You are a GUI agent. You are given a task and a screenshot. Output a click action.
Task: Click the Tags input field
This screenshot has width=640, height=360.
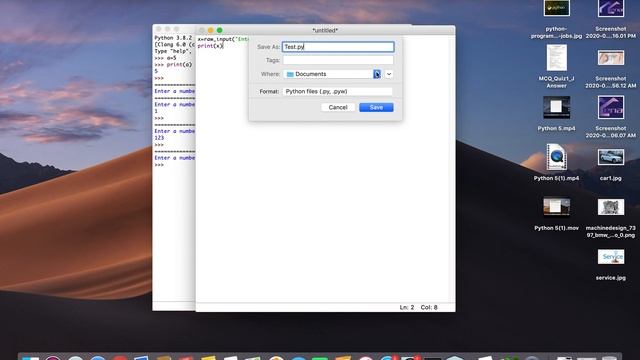(x=338, y=60)
